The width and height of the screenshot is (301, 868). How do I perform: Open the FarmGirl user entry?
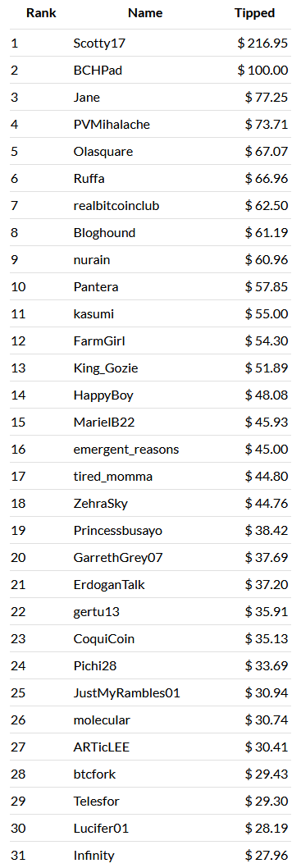click(99, 341)
